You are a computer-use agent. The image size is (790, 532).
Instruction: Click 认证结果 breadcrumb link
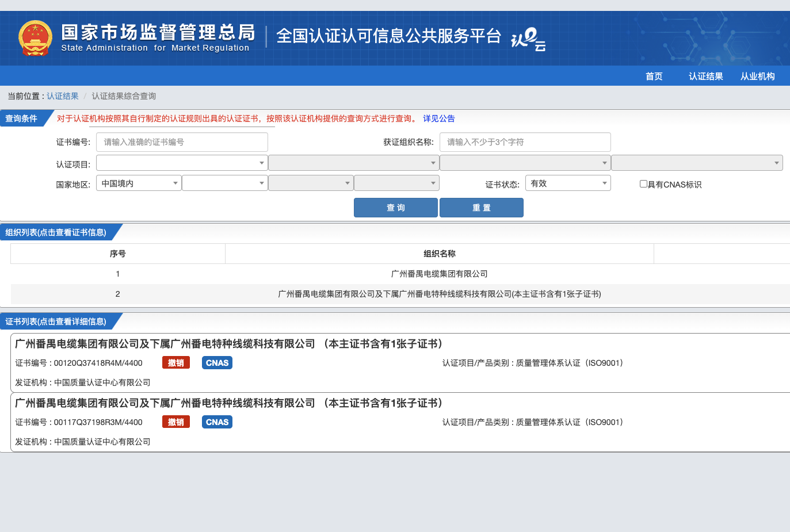tap(63, 96)
